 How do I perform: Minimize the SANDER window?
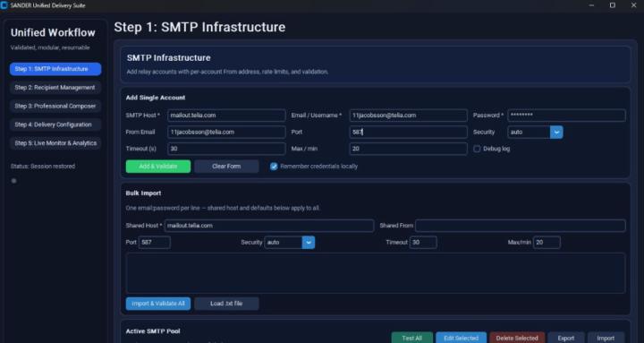[x=591, y=5]
